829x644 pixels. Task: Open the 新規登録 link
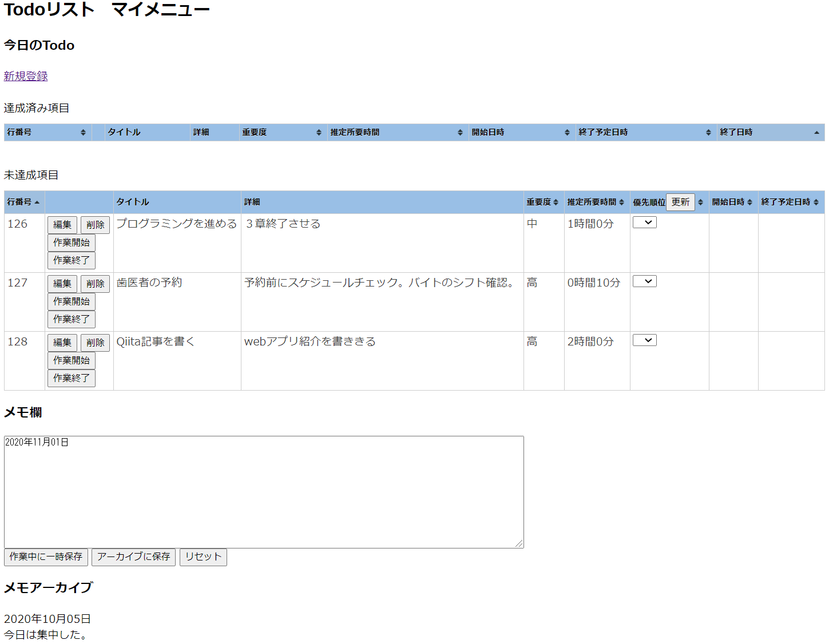(x=26, y=76)
